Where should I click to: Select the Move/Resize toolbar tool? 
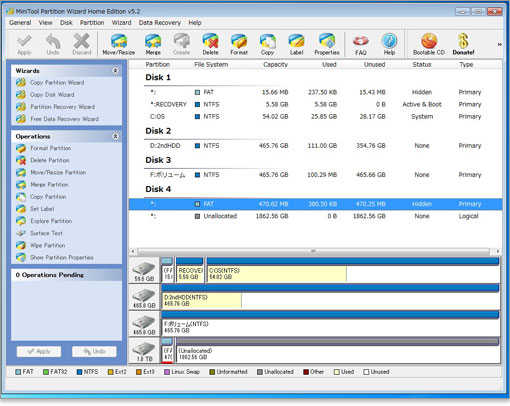(119, 44)
